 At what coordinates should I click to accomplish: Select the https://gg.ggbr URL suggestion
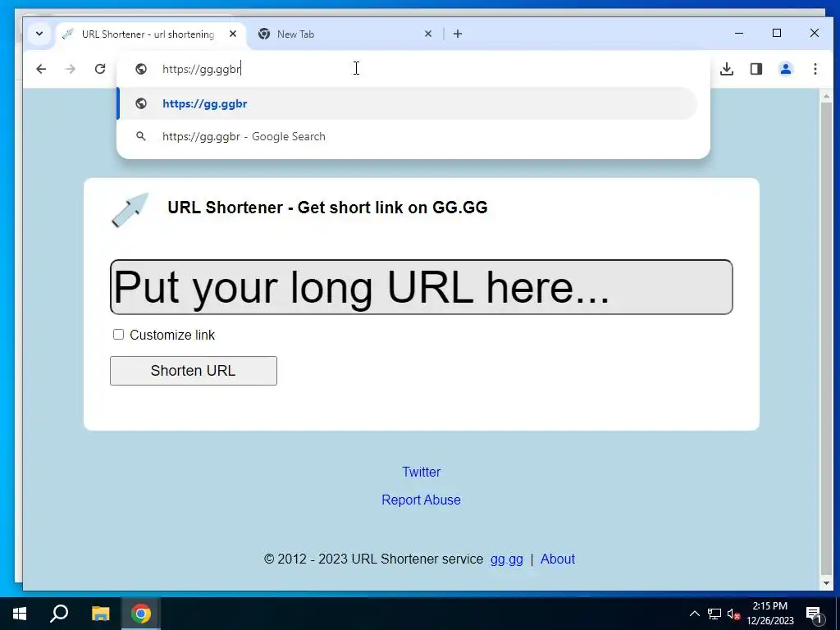coord(407,103)
